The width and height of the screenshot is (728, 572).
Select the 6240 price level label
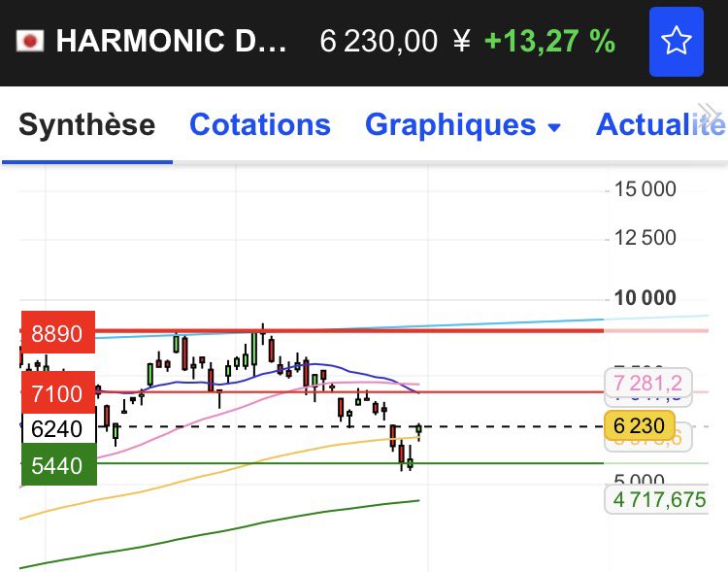click(58, 428)
